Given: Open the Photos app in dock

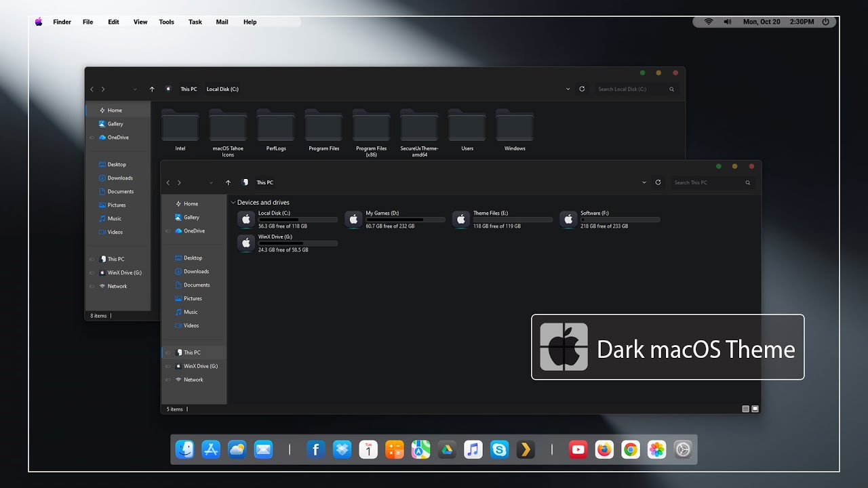Looking at the screenshot, I should (x=657, y=449).
